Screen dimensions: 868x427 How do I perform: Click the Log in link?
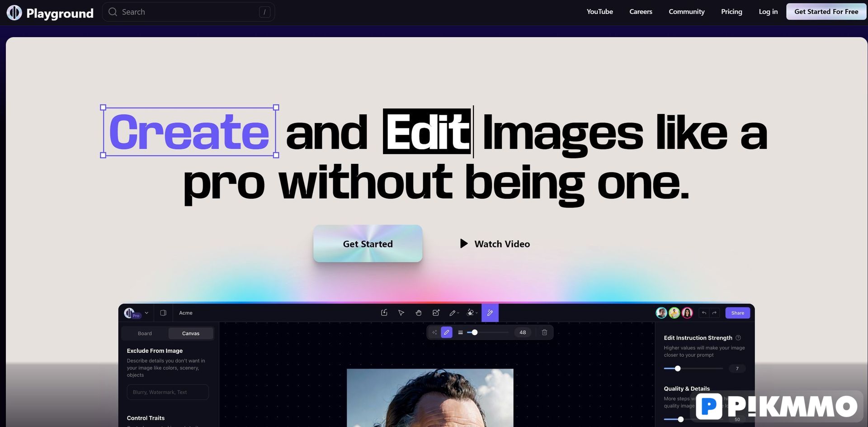click(x=768, y=12)
